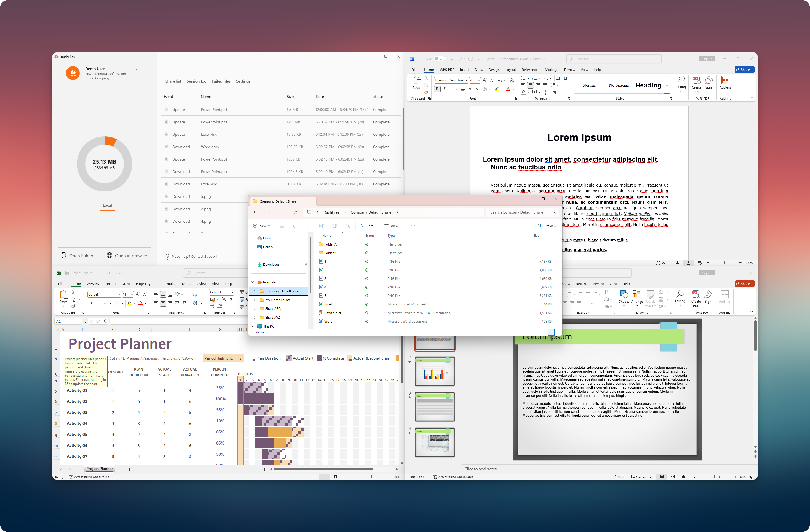Viewport: 810px width, 532px height.
Task: Click the Format Painter icon in Word
Action: coord(426,92)
